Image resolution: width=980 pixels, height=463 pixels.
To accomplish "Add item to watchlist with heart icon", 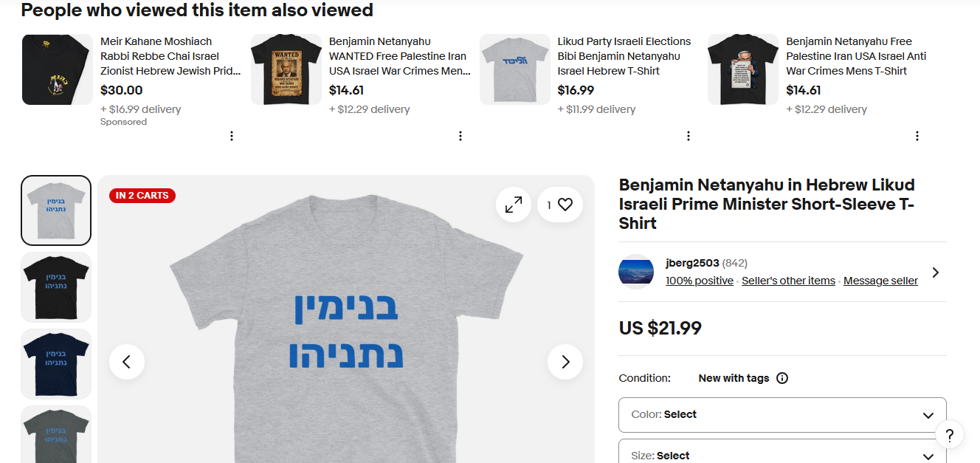I will point(565,205).
